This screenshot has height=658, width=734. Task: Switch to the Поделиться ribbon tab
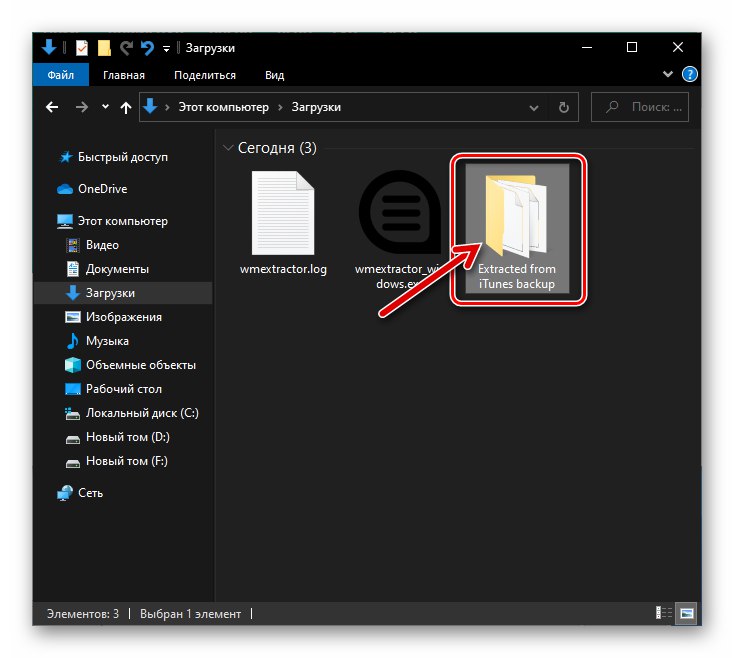[x=205, y=75]
